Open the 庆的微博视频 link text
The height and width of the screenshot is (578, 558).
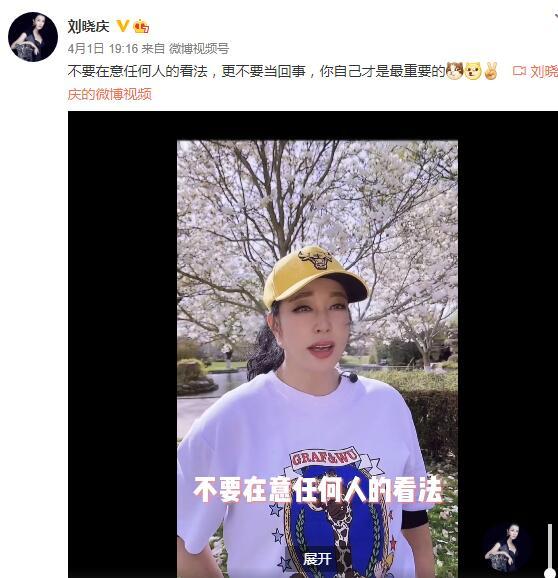pos(110,94)
